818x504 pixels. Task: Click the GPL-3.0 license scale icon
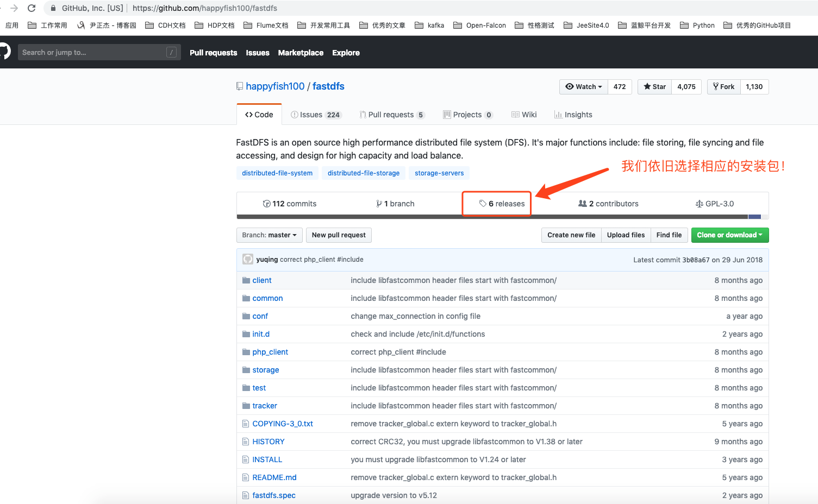click(x=700, y=204)
